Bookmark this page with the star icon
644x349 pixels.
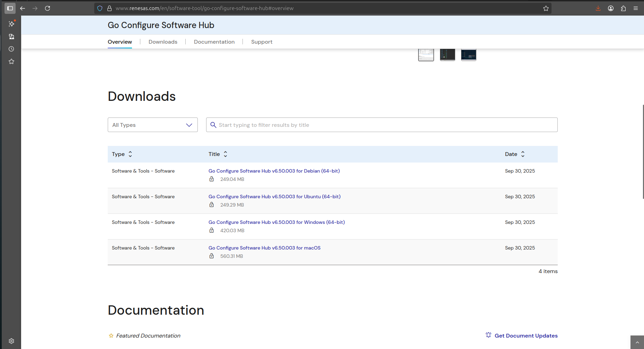tap(546, 8)
